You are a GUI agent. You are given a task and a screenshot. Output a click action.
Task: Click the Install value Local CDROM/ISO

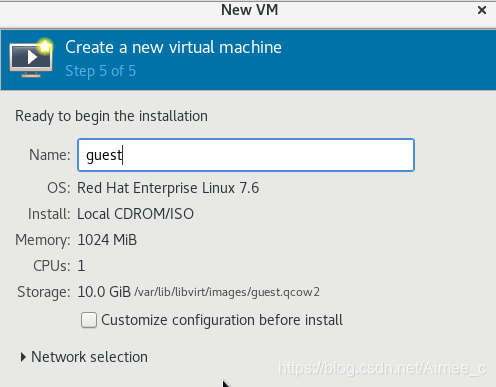point(135,214)
